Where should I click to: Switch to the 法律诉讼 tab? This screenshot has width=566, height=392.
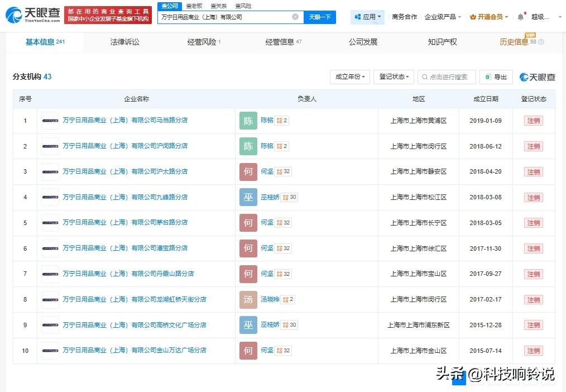coord(124,42)
